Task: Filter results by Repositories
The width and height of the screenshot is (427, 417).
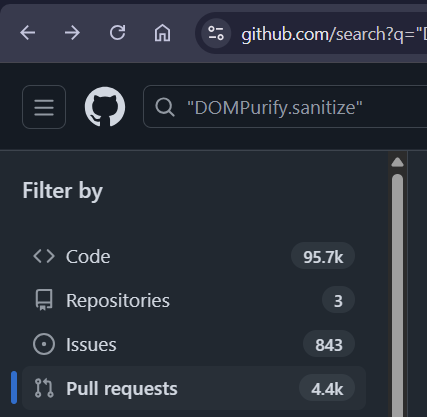Action: click(x=194, y=300)
